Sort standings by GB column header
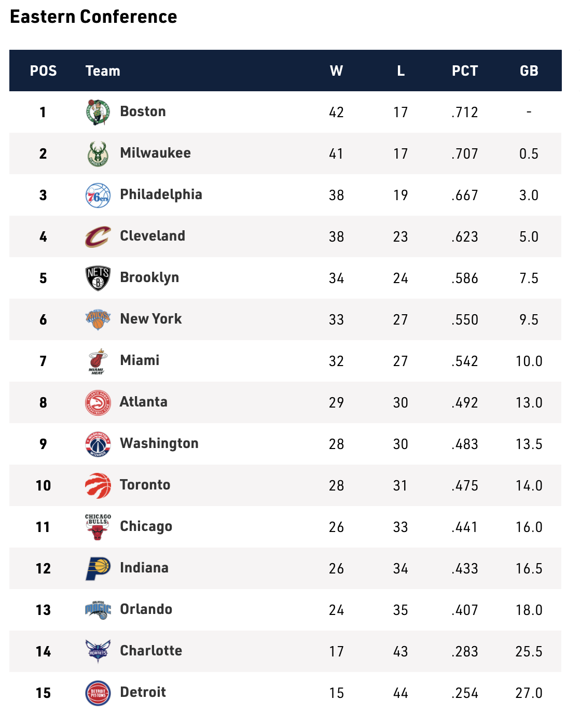 (x=529, y=71)
